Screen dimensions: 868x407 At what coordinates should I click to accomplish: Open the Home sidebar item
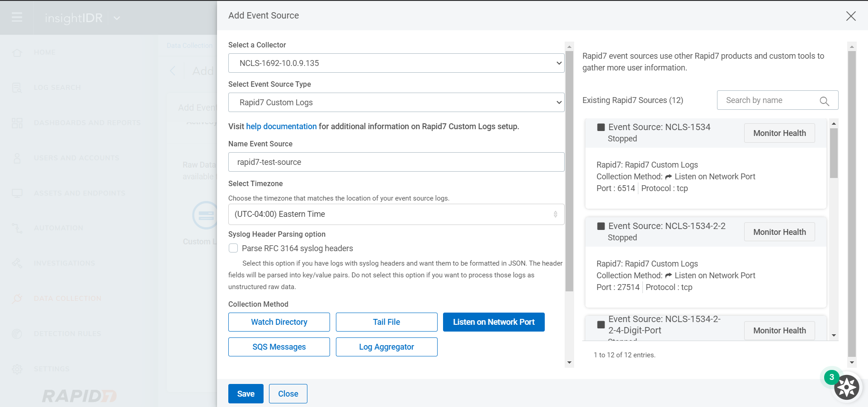45,52
